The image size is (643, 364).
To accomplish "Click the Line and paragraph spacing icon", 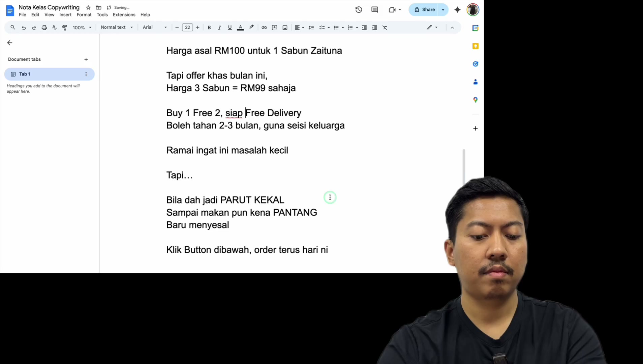I will click(x=311, y=28).
